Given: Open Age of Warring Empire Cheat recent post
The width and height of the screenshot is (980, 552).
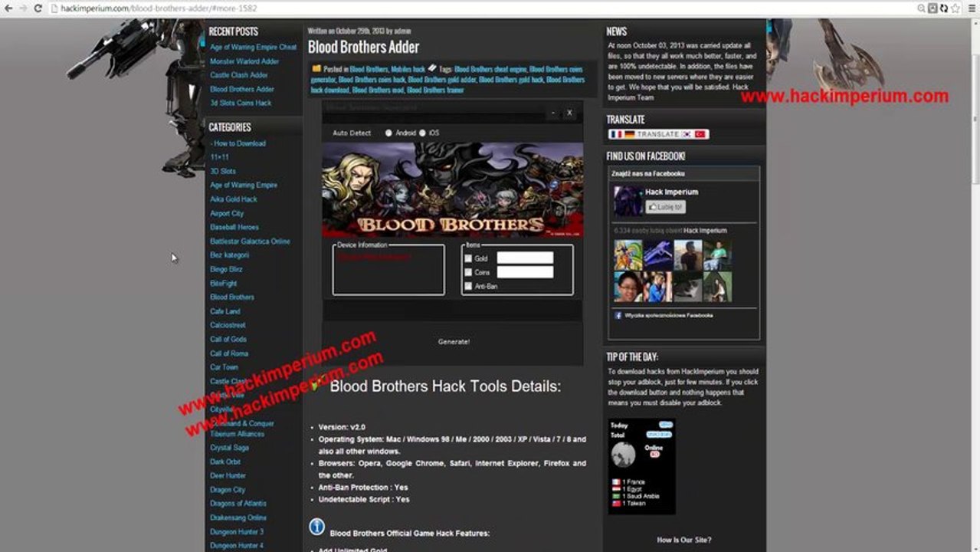Looking at the screenshot, I should pyautogui.click(x=254, y=48).
